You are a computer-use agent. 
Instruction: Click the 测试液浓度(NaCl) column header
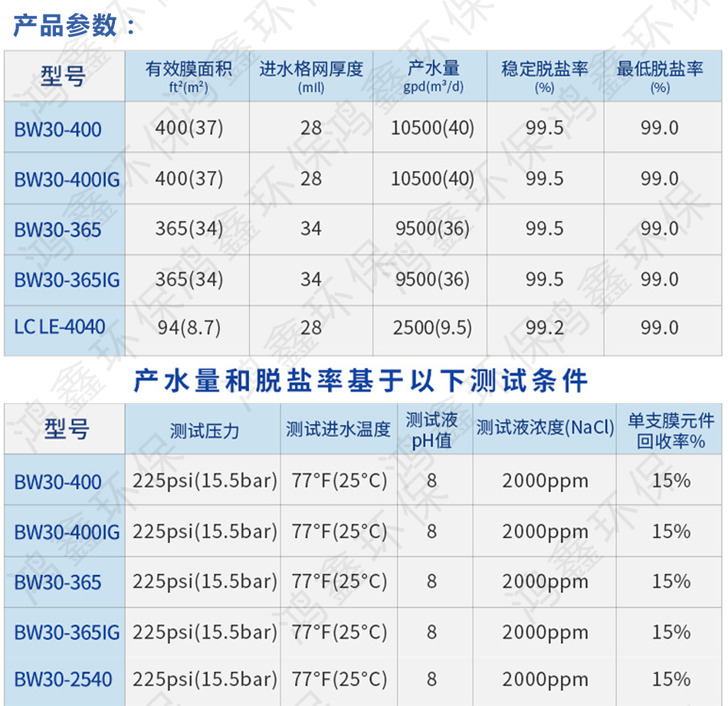[x=545, y=428]
